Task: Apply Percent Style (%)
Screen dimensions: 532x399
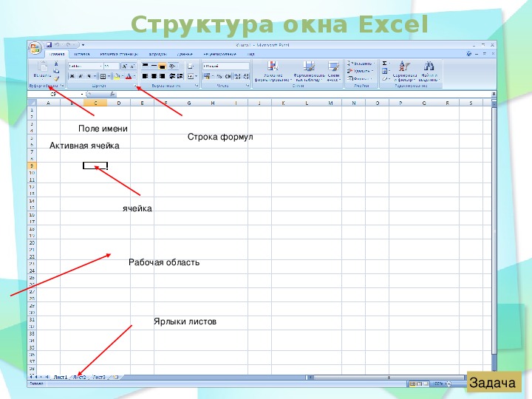Action: tap(219, 76)
